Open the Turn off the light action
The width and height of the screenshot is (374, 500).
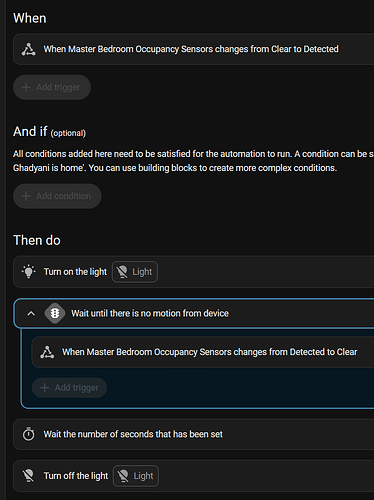tap(194, 476)
